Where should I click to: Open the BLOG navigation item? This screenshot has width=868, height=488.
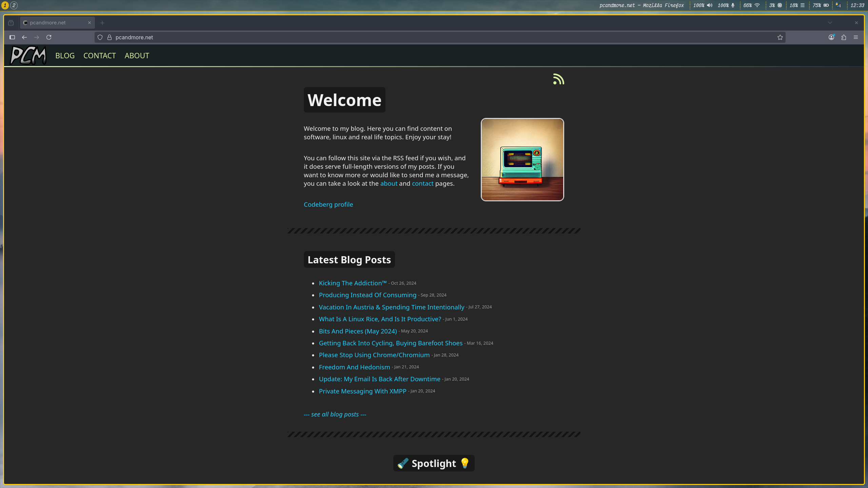pyautogui.click(x=65, y=56)
